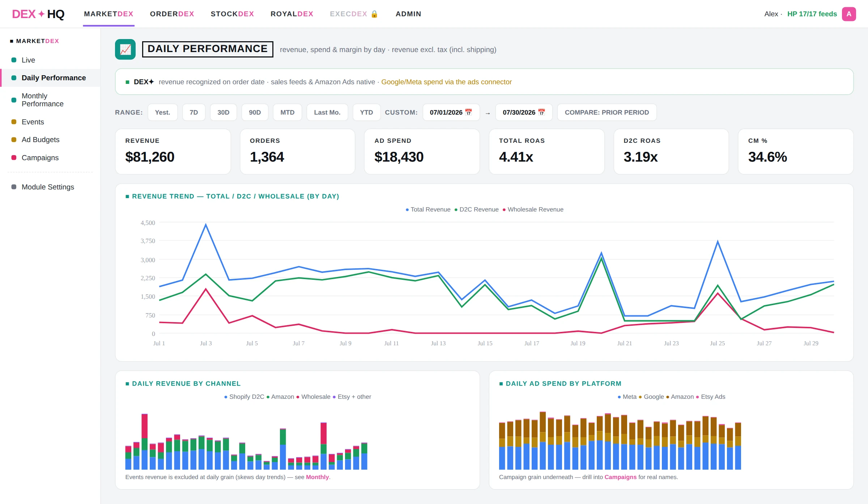Viewport: 868px width, 504px height.
Task: Select the 90D range
Action: 255,112
